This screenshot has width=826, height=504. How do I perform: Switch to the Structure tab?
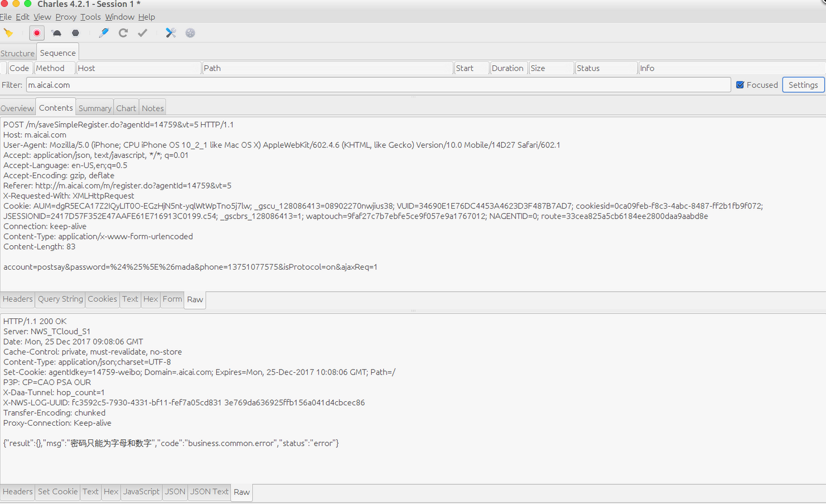(x=18, y=53)
